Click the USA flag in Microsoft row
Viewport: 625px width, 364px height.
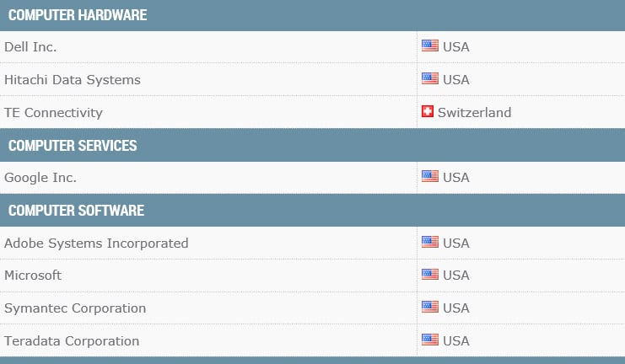430,275
